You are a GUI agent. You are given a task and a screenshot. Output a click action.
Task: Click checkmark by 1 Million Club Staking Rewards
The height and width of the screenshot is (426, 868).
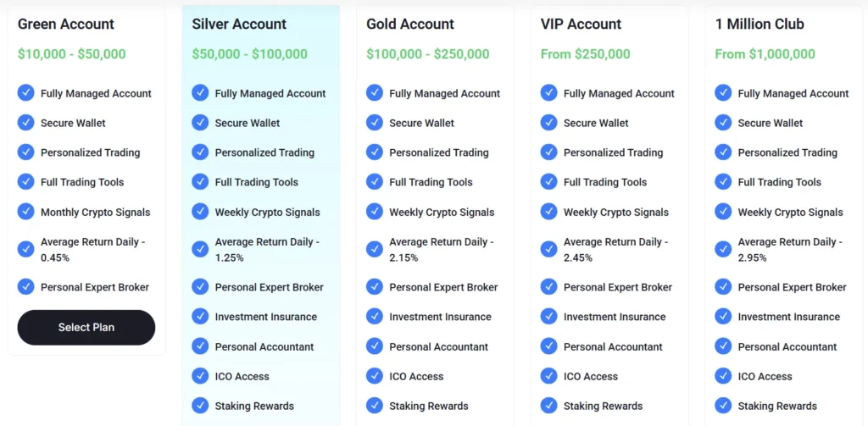pos(723,406)
